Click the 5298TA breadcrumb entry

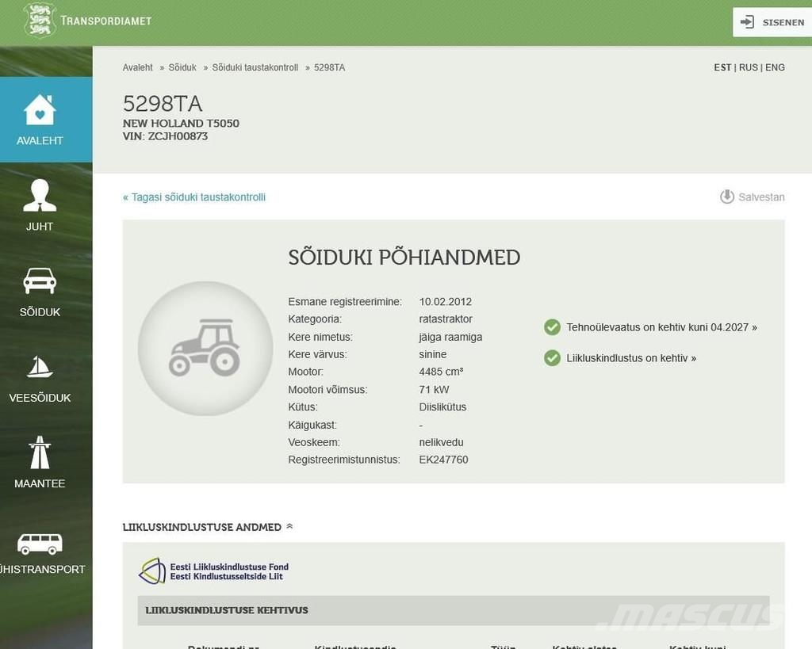click(329, 68)
